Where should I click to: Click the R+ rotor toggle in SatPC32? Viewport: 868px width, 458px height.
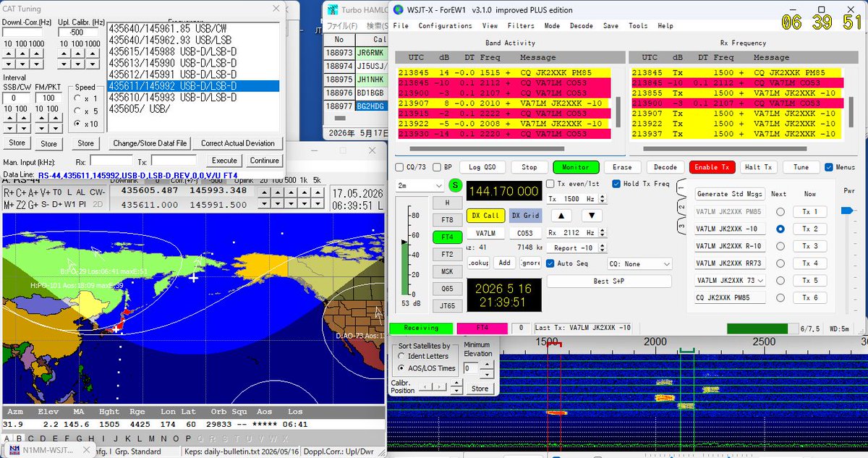click(x=9, y=192)
